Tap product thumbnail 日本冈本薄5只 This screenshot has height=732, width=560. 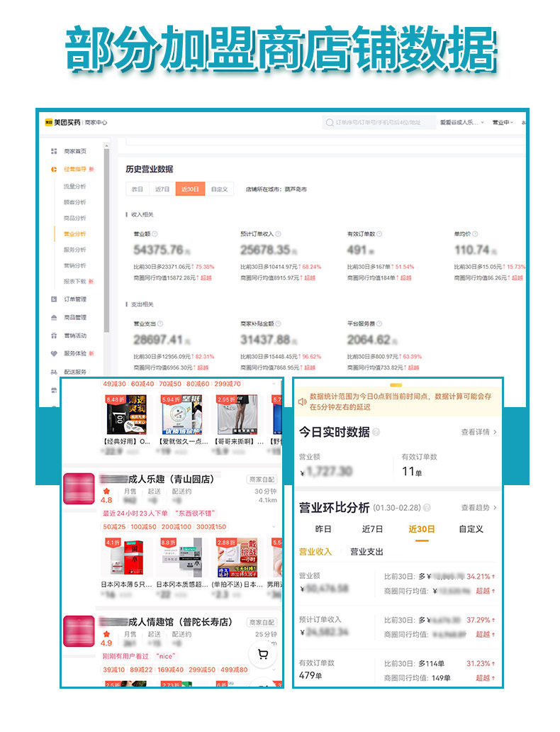[126, 558]
